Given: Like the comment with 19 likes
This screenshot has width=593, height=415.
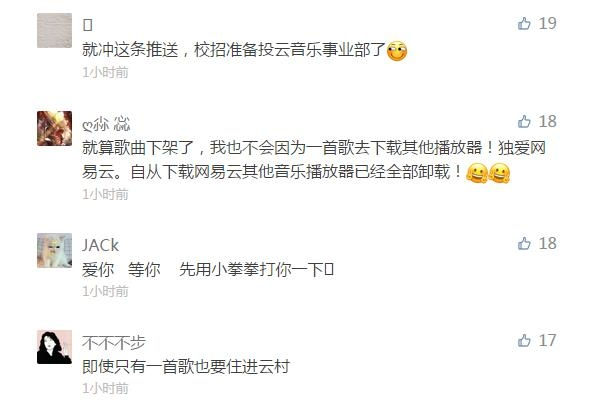Looking at the screenshot, I should pyautogui.click(x=524, y=23).
